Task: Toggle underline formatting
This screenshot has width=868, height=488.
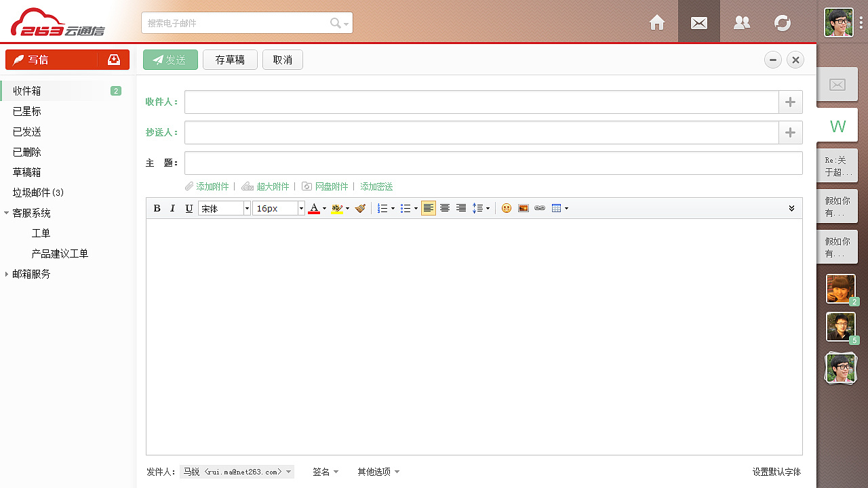Action: (x=189, y=208)
